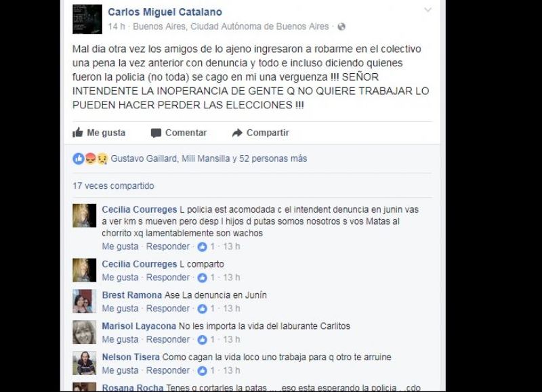Open Carlos Miguel Catalano's profile picture

pyautogui.click(x=87, y=19)
